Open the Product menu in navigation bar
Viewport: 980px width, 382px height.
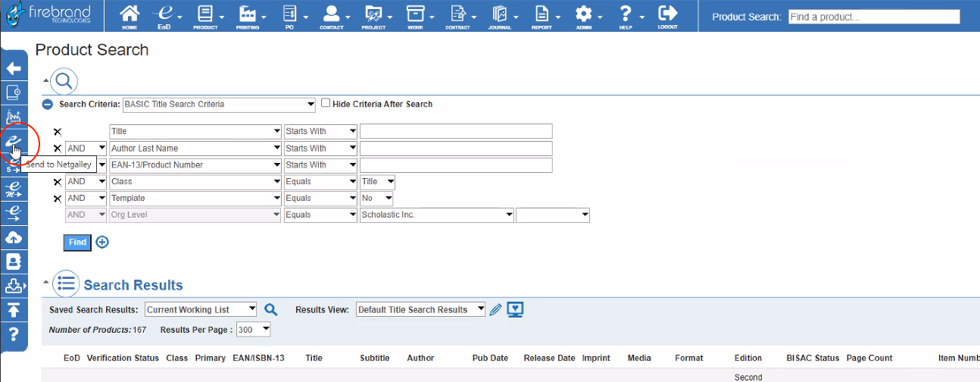tap(208, 15)
